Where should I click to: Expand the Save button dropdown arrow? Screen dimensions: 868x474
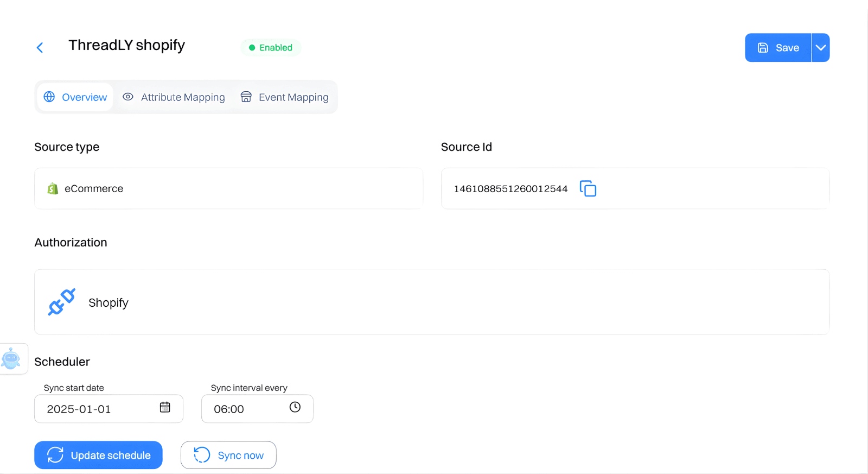pyautogui.click(x=821, y=48)
